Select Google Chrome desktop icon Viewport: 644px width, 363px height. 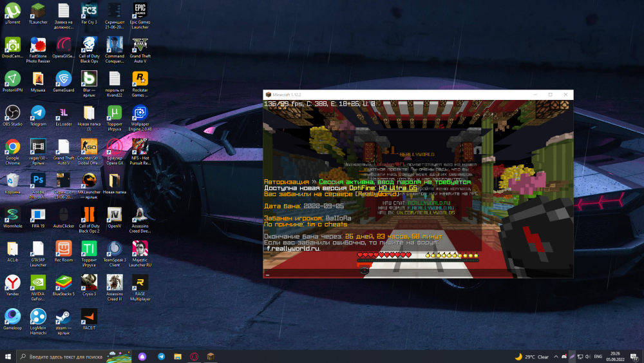(x=13, y=152)
